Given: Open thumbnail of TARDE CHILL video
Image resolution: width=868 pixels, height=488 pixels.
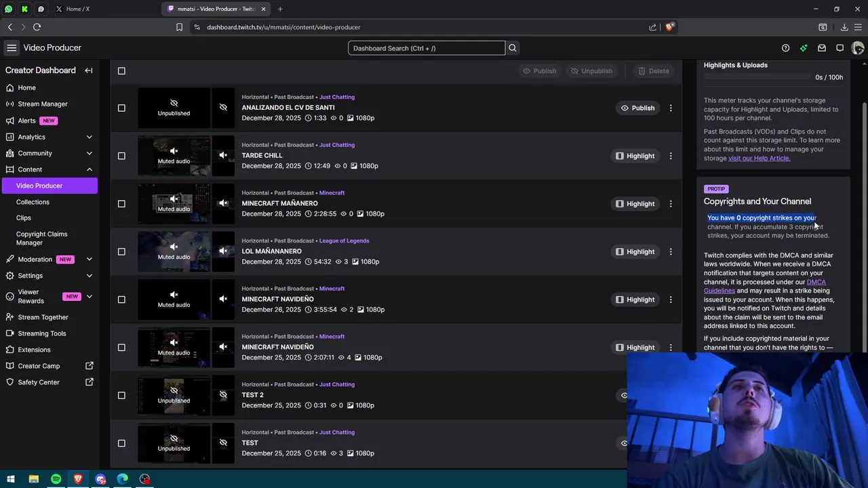Looking at the screenshot, I should click(174, 156).
